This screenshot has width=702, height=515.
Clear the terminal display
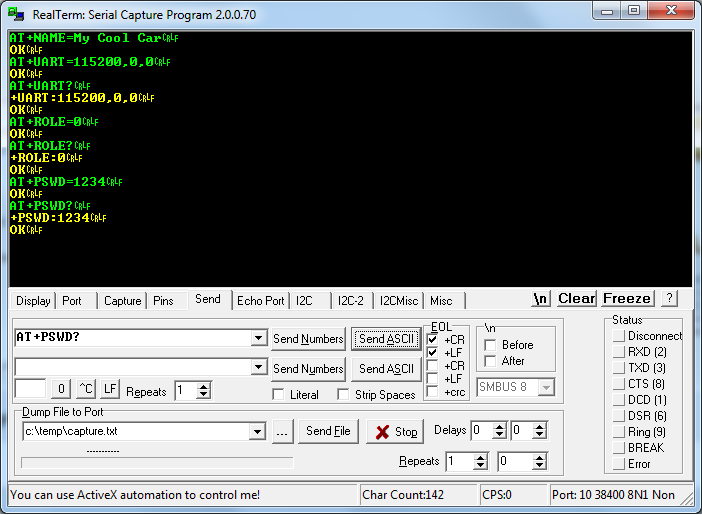tap(576, 298)
